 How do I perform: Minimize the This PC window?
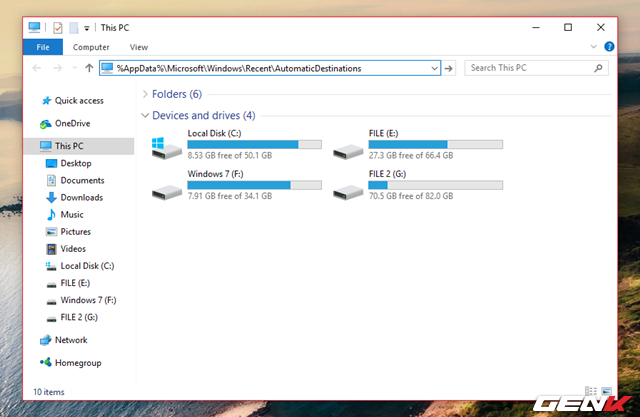pyautogui.click(x=536, y=27)
